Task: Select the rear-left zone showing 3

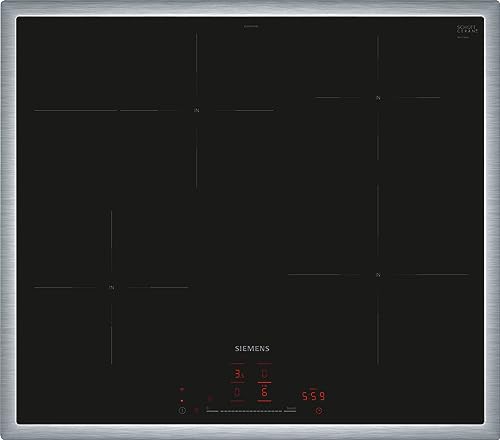Action: (x=239, y=374)
